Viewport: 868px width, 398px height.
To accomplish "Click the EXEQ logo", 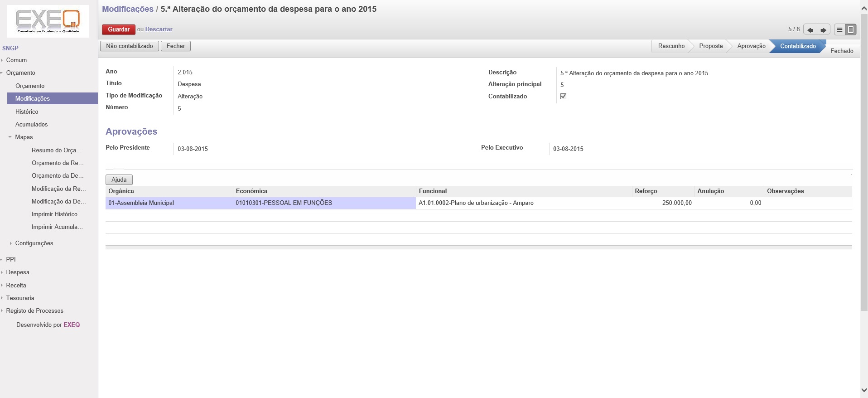I will [x=48, y=21].
